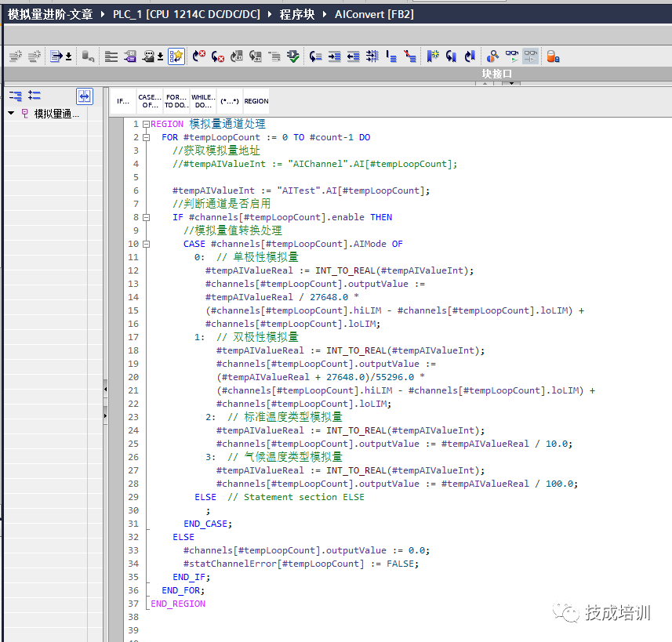Toggle the left panel width arrows button
Image resolution: width=672 pixels, height=642 pixels.
[85, 96]
